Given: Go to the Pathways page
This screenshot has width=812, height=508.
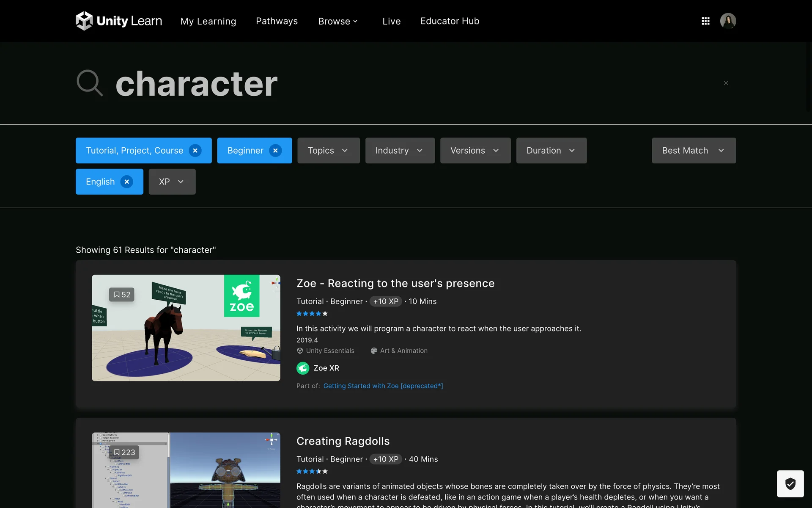Looking at the screenshot, I should click(277, 21).
